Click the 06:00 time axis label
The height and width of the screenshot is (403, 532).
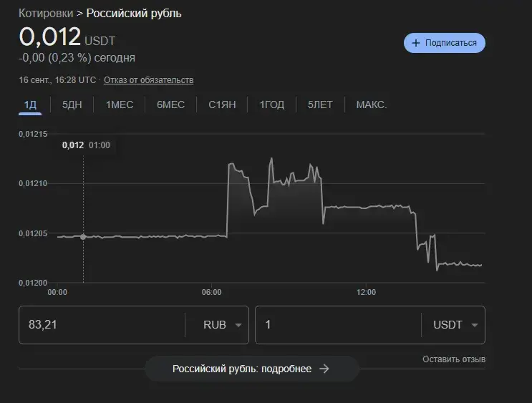211,292
